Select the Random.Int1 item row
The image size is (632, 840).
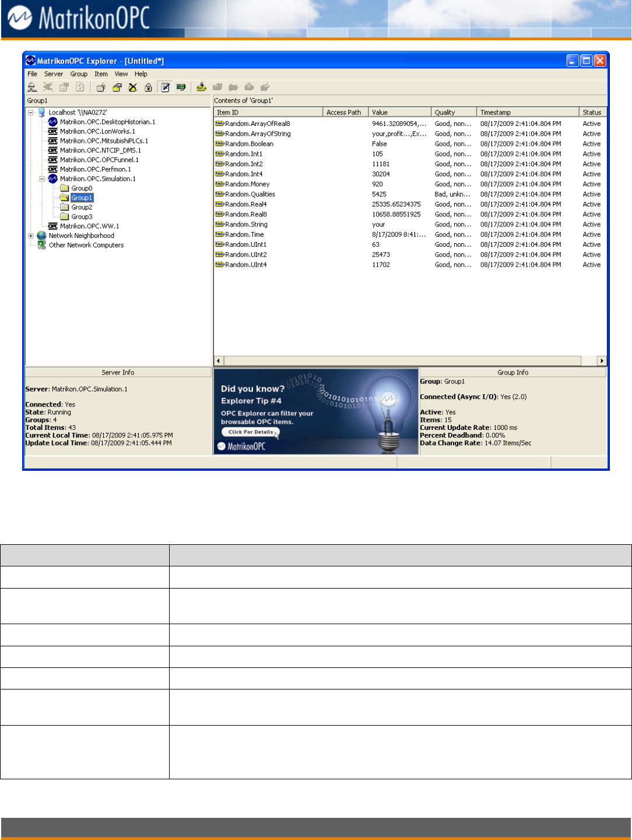pos(410,154)
